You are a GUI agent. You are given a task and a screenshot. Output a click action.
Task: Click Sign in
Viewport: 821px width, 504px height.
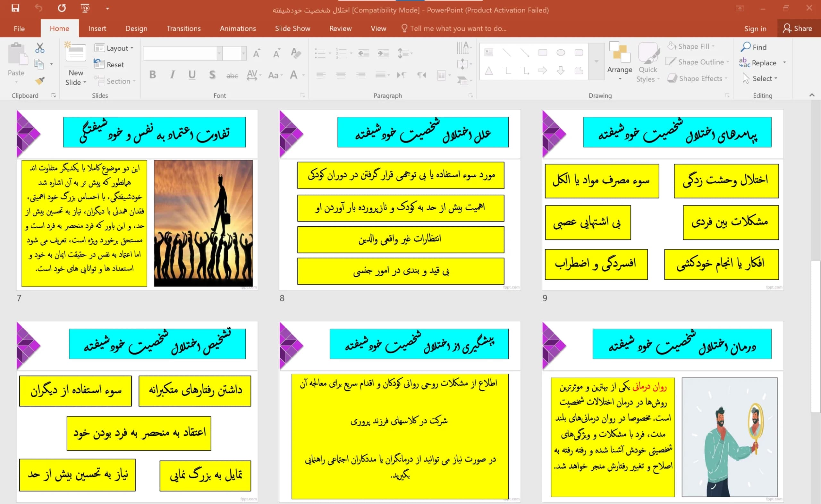[755, 29]
